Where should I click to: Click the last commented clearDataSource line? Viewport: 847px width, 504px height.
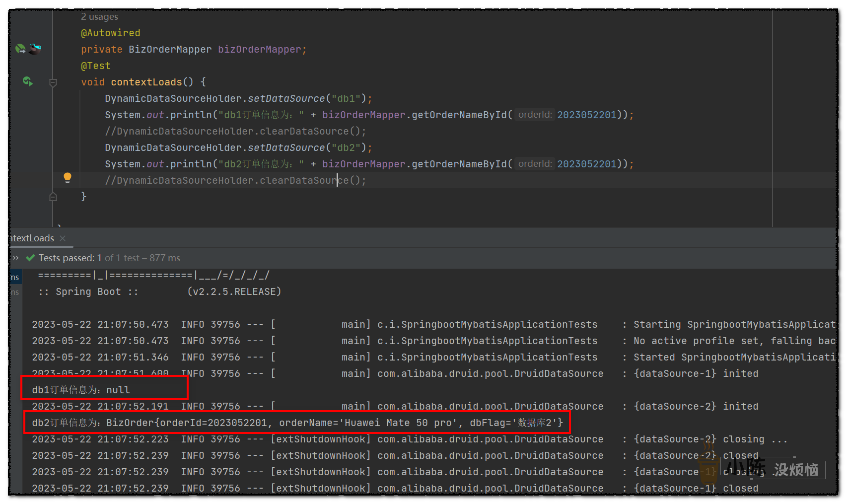[235, 180]
